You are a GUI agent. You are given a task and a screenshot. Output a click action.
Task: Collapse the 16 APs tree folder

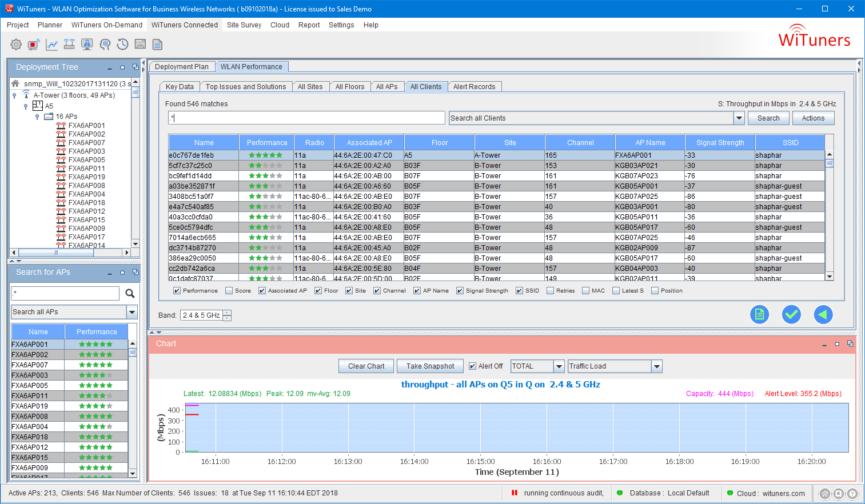37,117
